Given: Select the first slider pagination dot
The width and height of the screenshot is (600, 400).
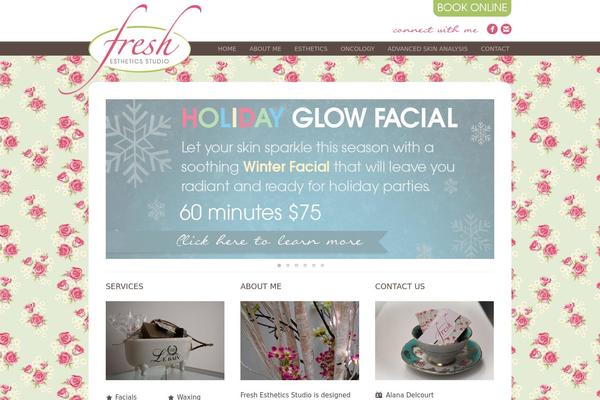Looking at the screenshot, I should pyautogui.click(x=279, y=265).
